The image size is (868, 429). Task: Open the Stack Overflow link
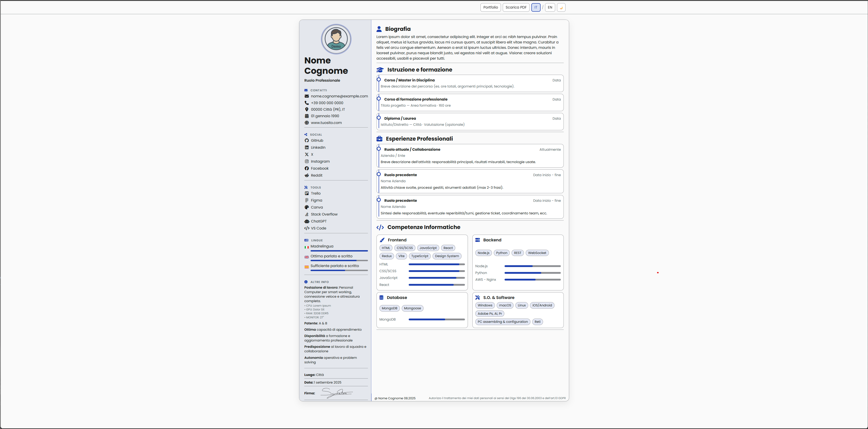pos(324,214)
